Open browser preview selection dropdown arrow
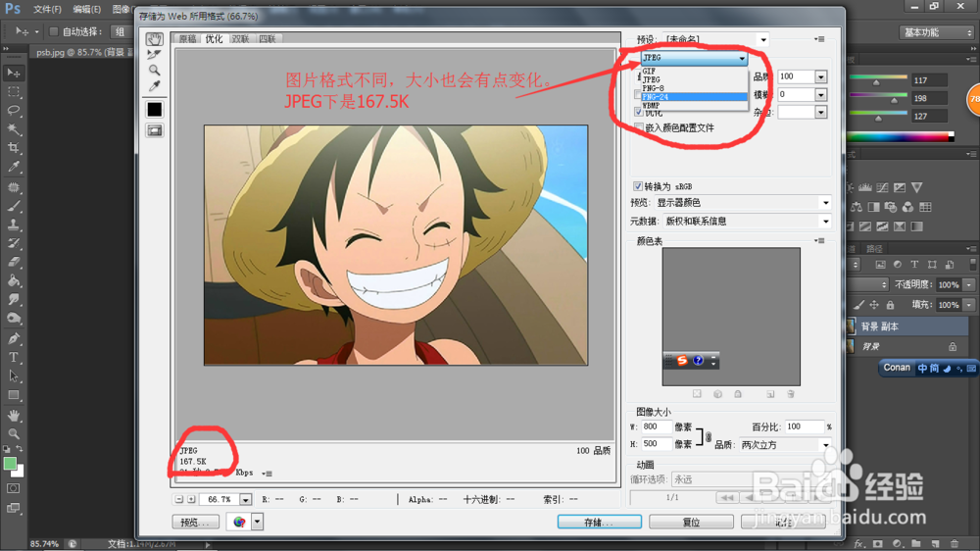This screenshot has width=980, height=551. pos(257,522)
